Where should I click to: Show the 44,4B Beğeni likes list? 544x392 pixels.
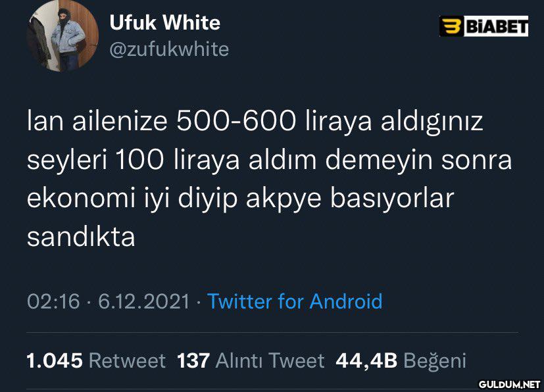click(401, 360)
